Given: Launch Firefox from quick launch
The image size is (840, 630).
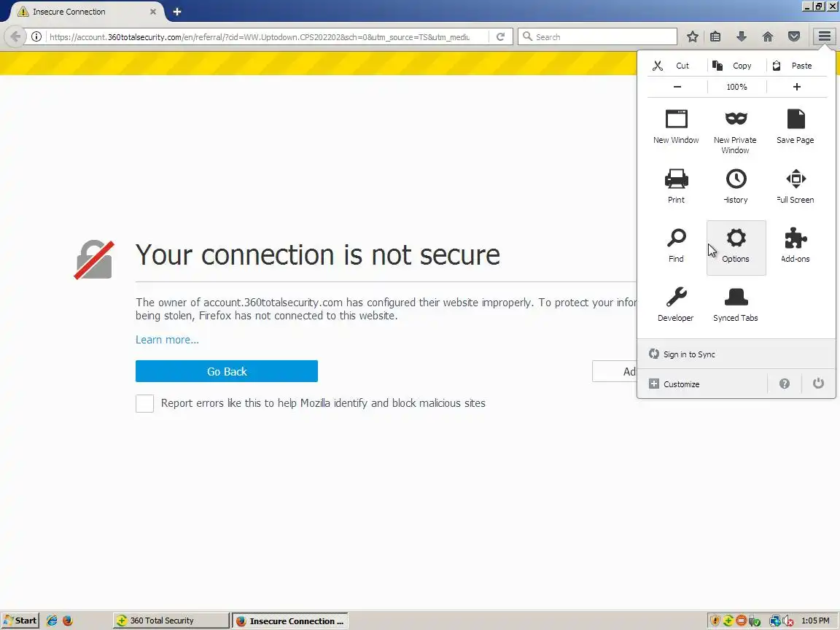Looking at the screenshot, I should click(68, 621).
